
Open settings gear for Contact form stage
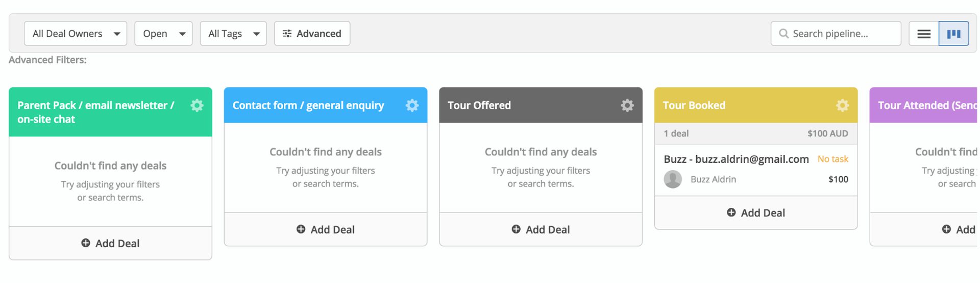coord(412,106)
